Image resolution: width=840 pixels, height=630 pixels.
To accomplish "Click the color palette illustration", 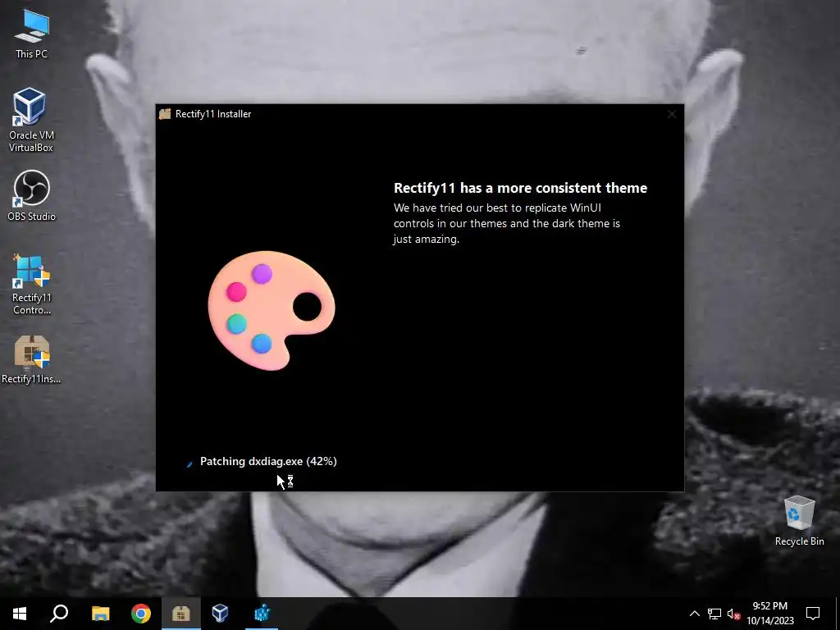I will coord(272,310).
